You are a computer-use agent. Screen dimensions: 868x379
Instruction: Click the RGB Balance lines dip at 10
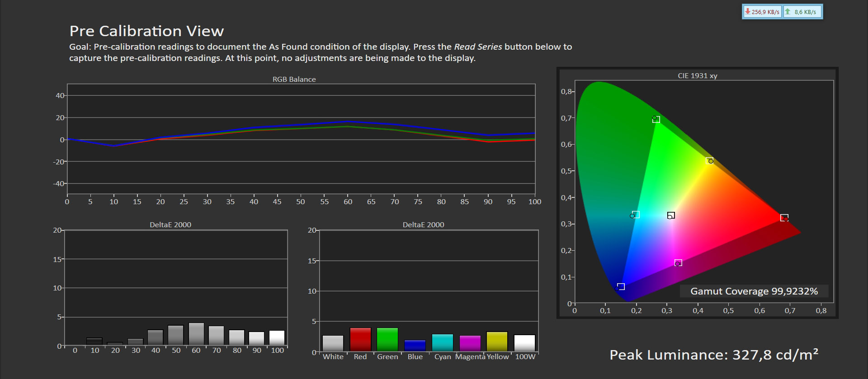[114, 145]
